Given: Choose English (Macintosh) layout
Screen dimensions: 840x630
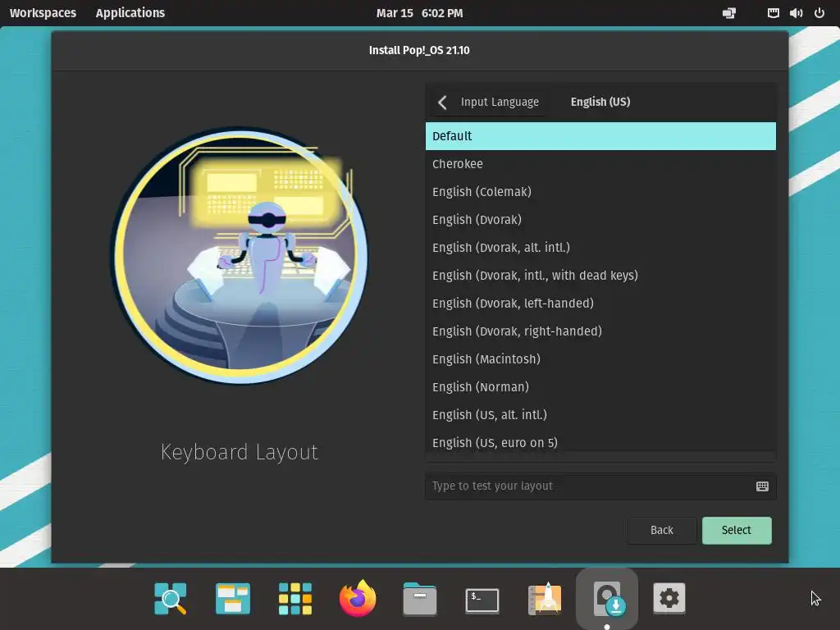Looking at the screenshot, I should (600, 359).
